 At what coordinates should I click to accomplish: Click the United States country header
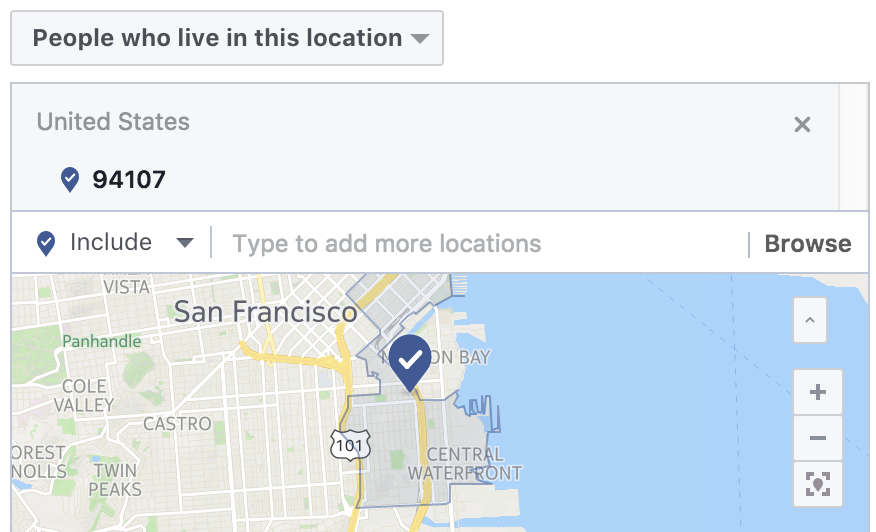113,122
